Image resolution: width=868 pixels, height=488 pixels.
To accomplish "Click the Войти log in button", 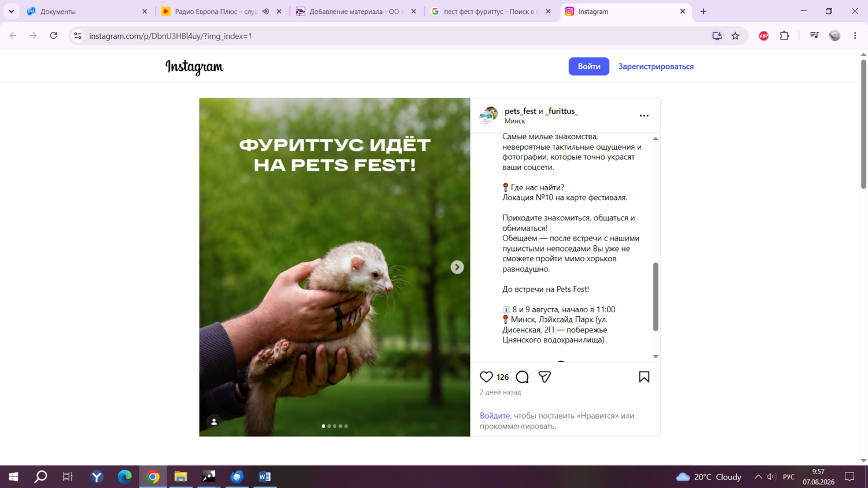I will 589,66.
